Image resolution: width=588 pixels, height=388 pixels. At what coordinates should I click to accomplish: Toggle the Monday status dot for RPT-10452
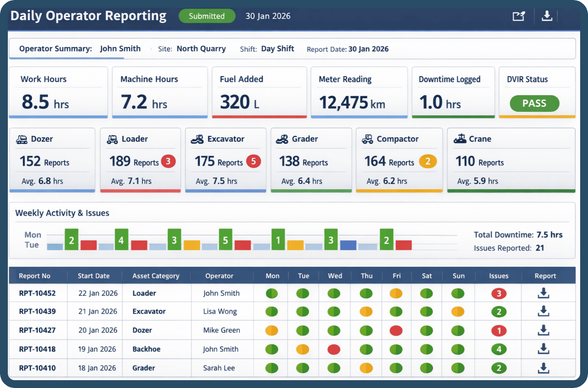coord(272,293)
